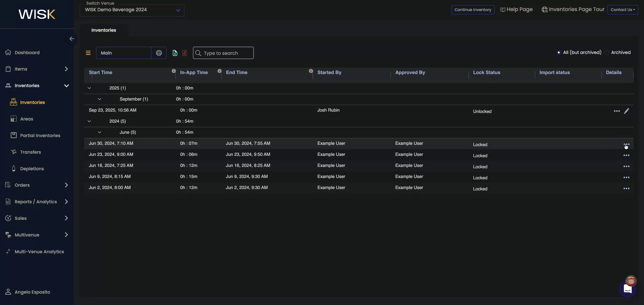Image resolution: width=644 pixels, height=305 pixels.
Task: Open Depletions from the sidebar
Action: 32,169
